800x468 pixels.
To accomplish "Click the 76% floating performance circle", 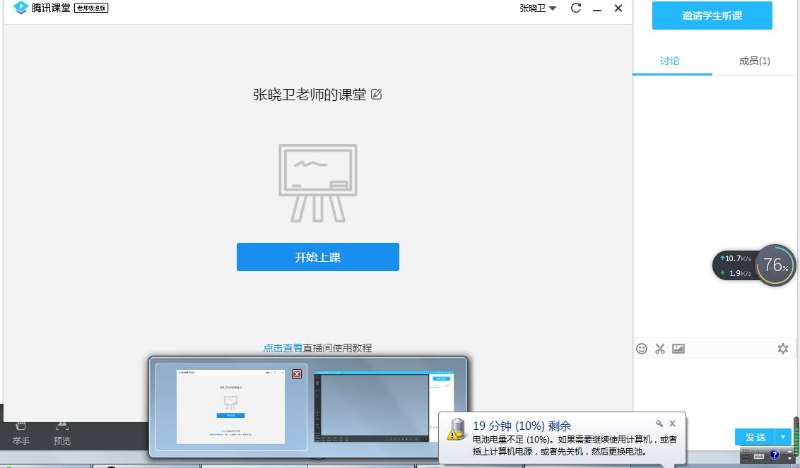I will (775, 265).
